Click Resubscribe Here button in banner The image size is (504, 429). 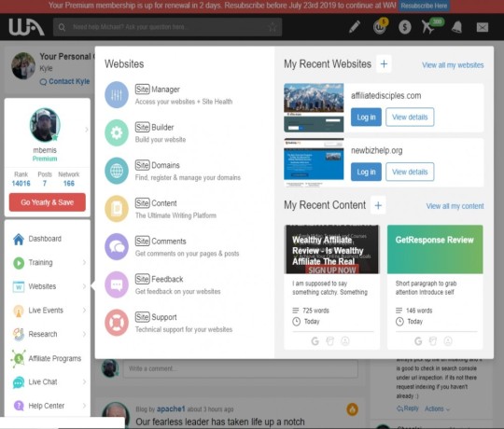[x=424, y=6]
